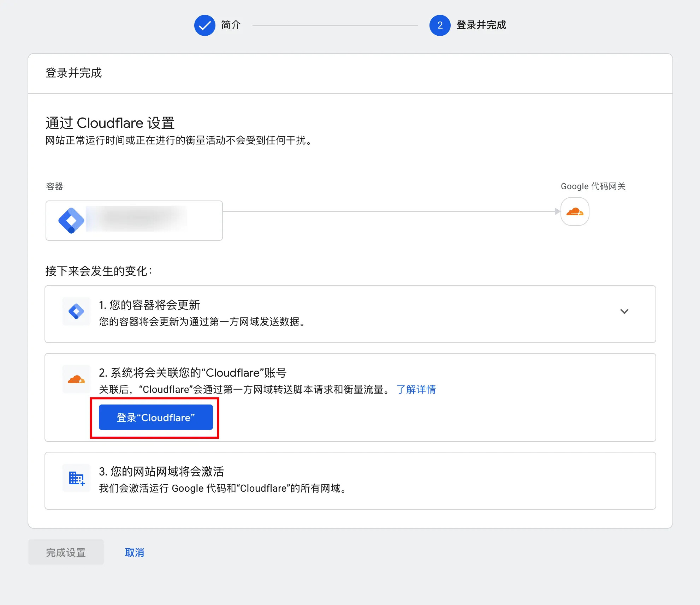Click the step 2 circle indicator
Screen dimensions: 700x605
(440, 25)
